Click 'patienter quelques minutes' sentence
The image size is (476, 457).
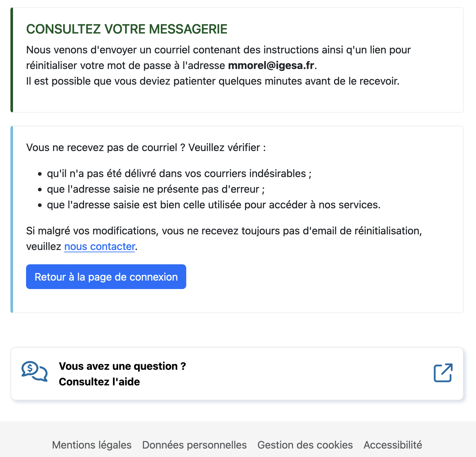pos(213,81)
